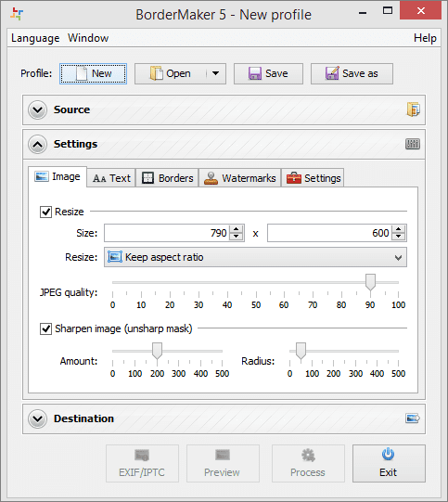Open the Keep aspect ratio resize dropdown

pos(255,257)
